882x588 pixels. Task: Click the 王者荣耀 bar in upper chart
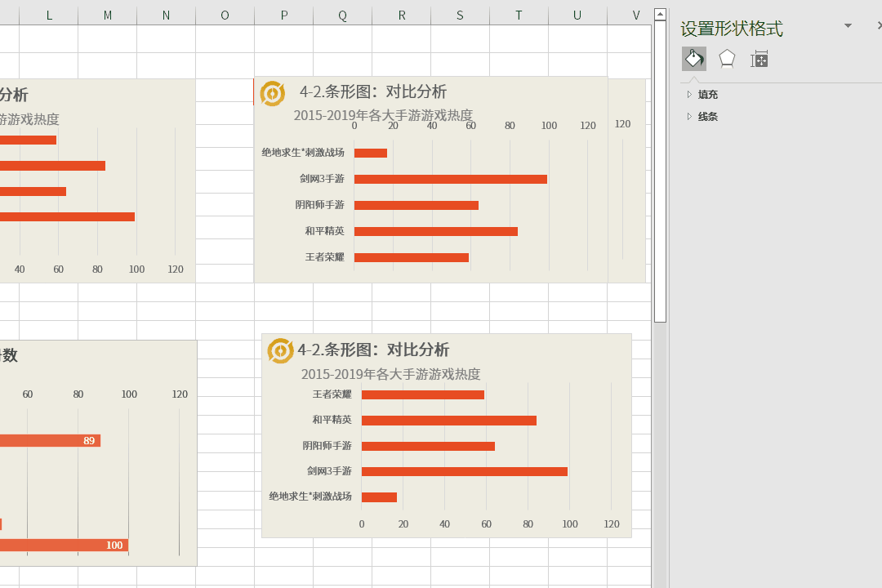coord(411,258)
